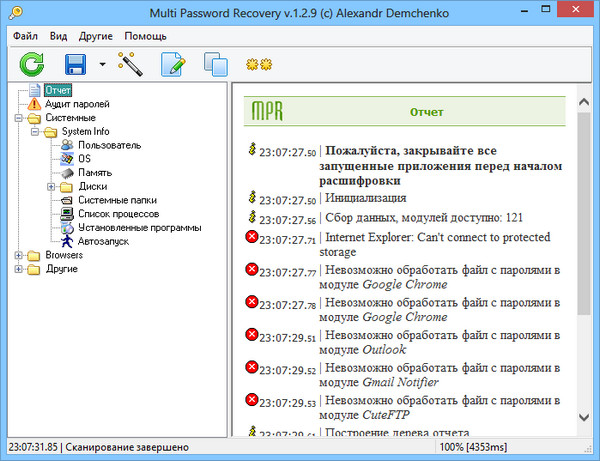The image size is (600, 461).
Task: Open the OS info tree node
Action: [85, 158]
